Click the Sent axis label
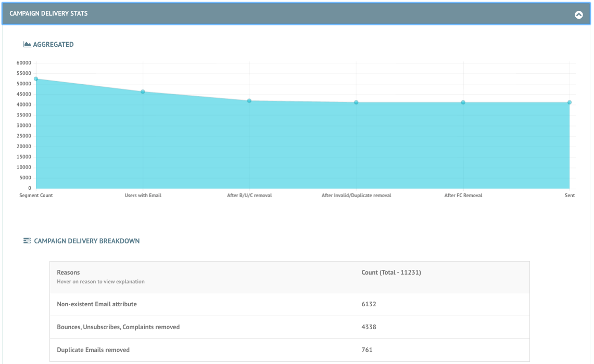The image size is (594, 364). (x=570, y=195)
